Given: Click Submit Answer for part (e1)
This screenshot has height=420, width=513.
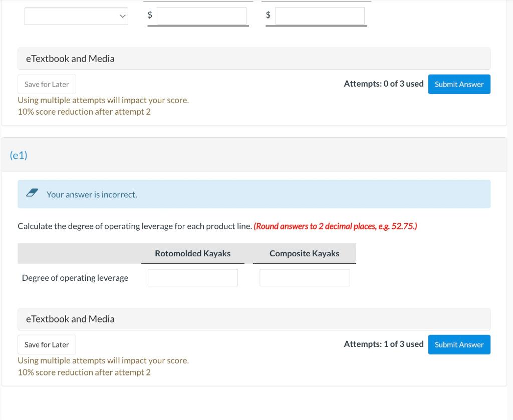Looking at the screenshot, I should coord(459,344).
